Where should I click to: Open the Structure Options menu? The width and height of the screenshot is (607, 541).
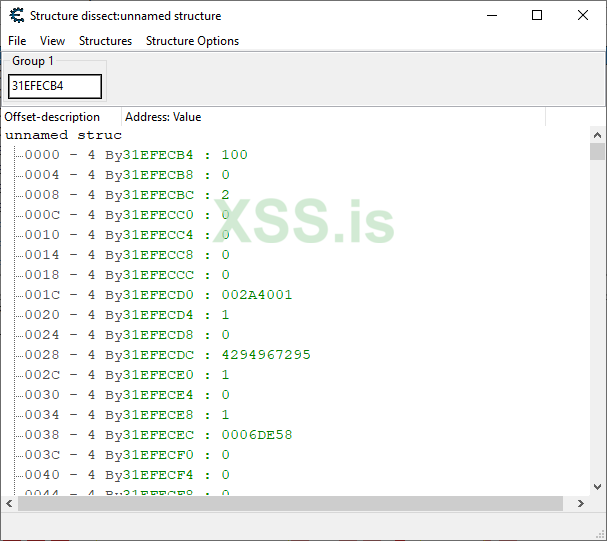192,41
